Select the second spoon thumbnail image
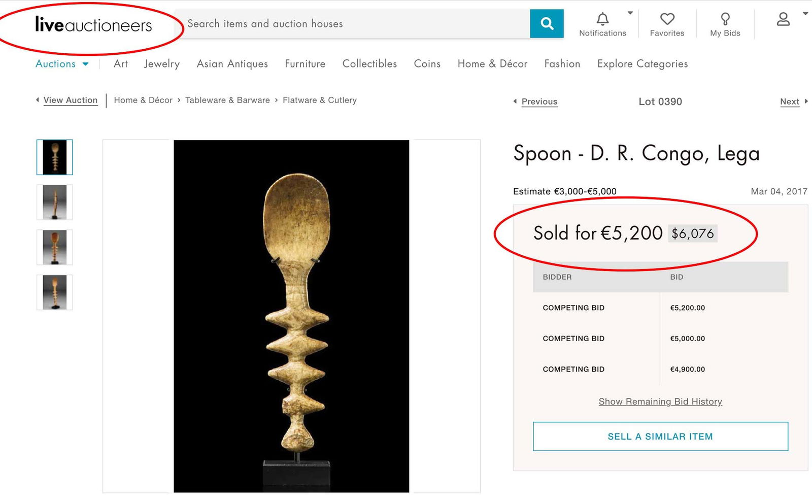The width and height of the screenshot is (812, 504). (55, 202)
